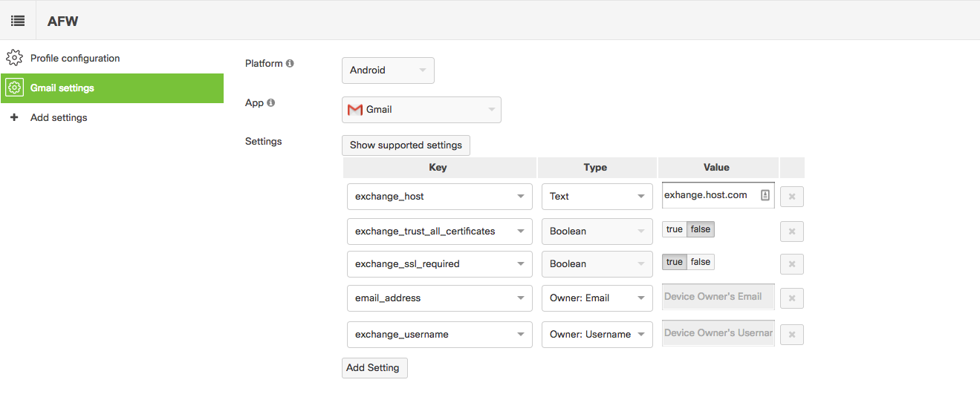The height and width of the screenshot is (397, 980).
Task: Open the Owner: Email type dropdown
Action: [x=597, y=298]
